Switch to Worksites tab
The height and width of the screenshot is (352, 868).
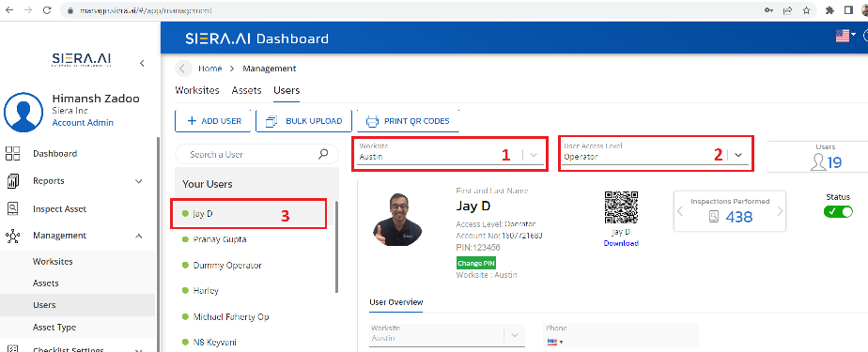(197, 90)
